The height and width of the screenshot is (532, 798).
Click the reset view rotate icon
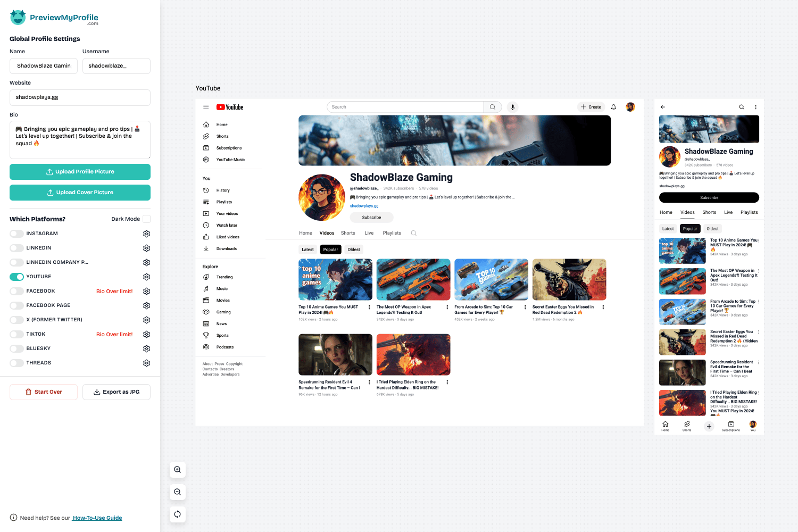pyautogui.click(x=178, y=514)
